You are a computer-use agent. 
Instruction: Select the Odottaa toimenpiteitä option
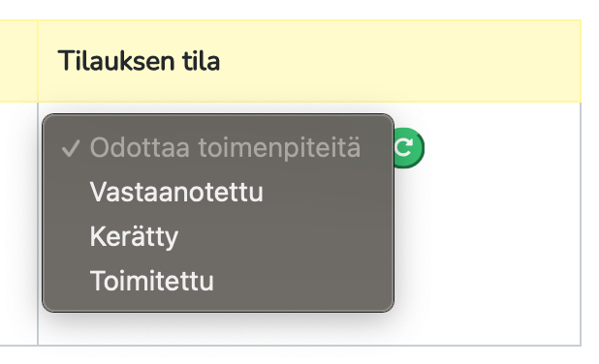[x=218, y=148]
